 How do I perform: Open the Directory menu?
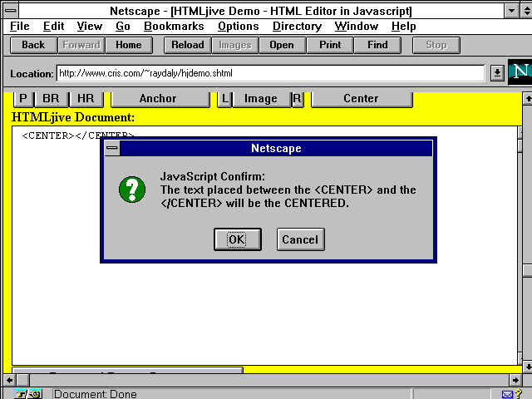pos(298,26)
